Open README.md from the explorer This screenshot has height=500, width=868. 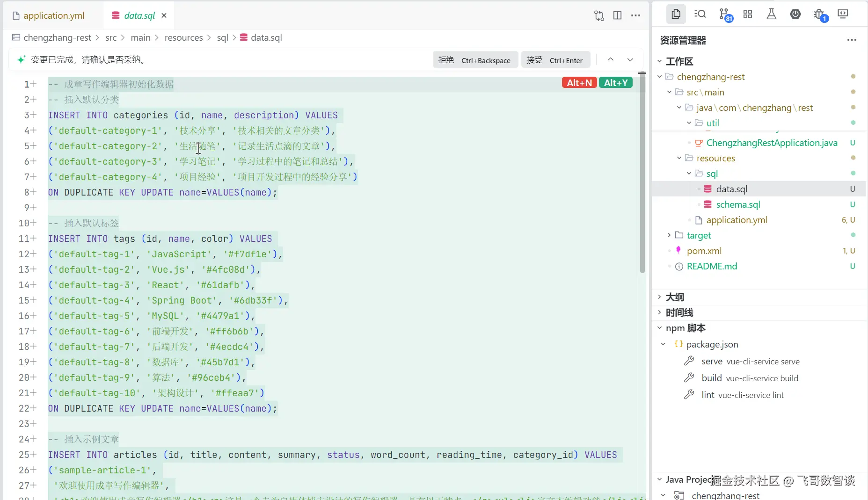(x=712, y=266)
